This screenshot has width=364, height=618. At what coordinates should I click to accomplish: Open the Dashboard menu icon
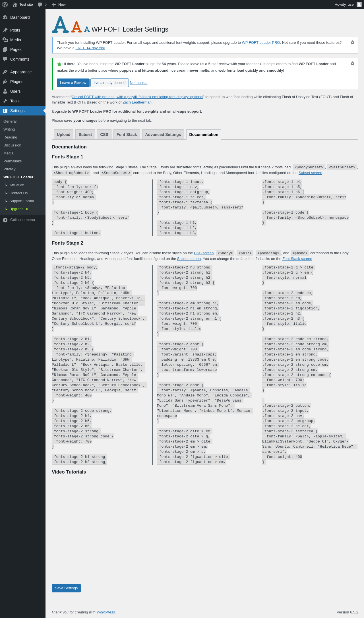point(5,17)
